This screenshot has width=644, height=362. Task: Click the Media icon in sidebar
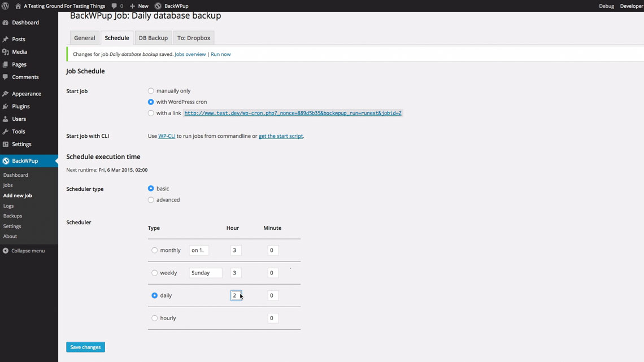[5, 52]
